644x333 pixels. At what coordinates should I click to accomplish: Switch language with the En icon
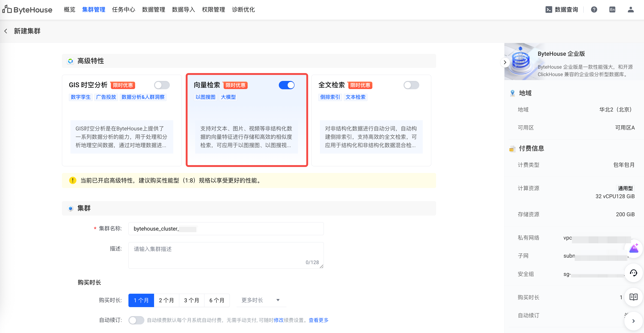tap(612, 9)
